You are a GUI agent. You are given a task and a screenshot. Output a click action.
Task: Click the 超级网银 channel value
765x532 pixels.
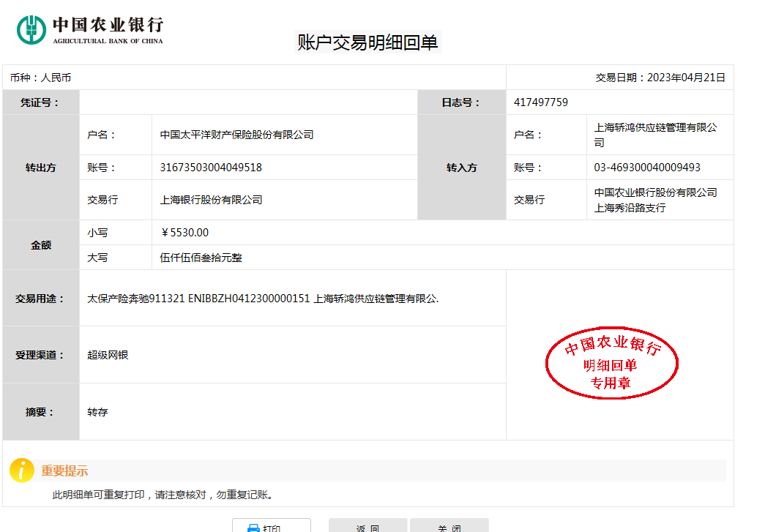tap(108, 355)
